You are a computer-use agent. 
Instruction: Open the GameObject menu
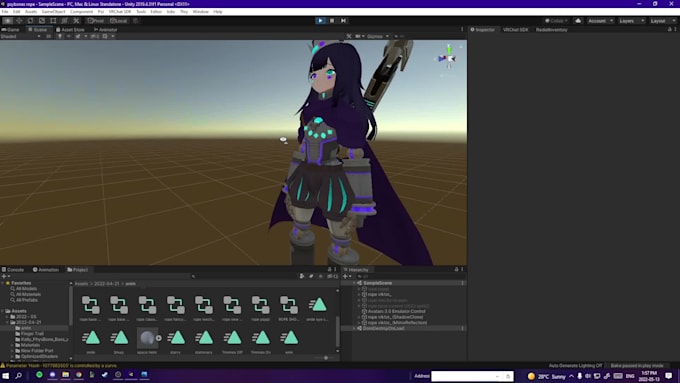coord(53,12)
